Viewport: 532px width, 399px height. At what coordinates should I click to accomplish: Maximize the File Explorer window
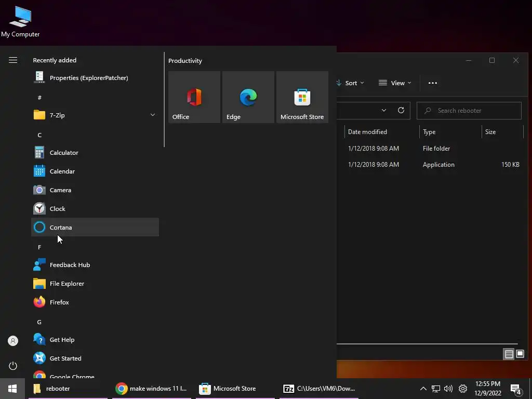(492, 60)
